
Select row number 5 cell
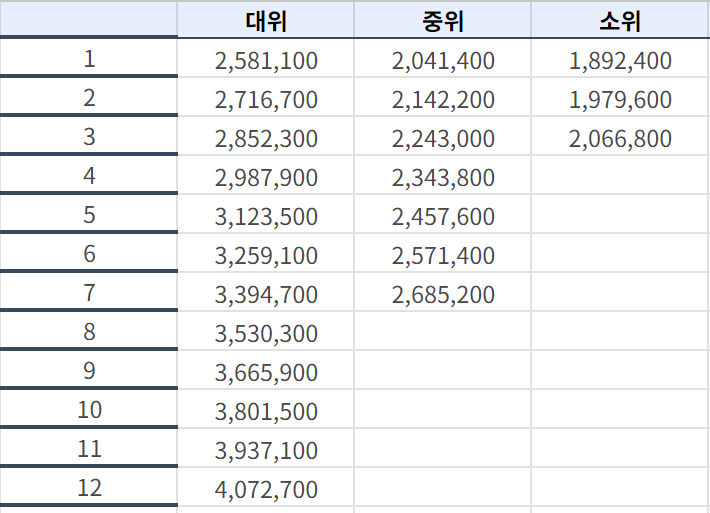coord(89,214)
